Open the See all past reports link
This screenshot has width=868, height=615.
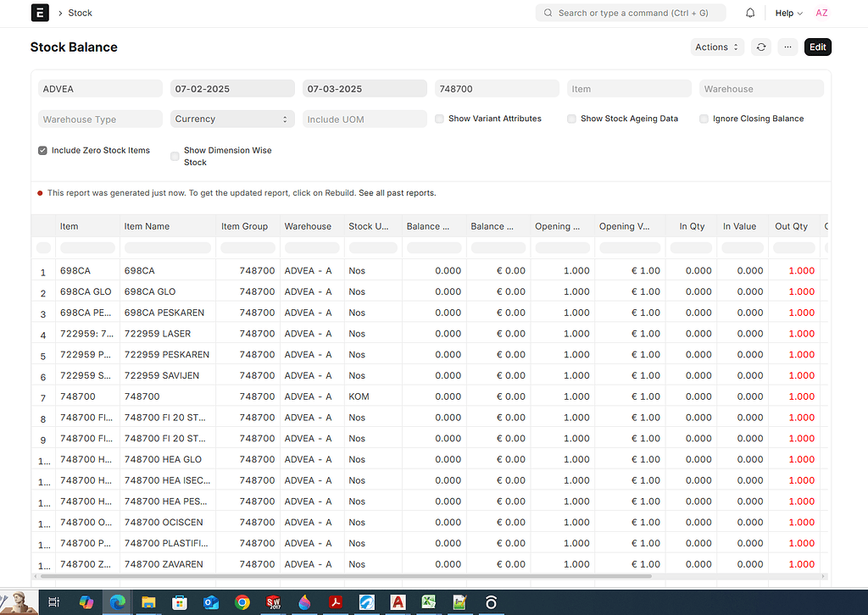coord(397,192)
